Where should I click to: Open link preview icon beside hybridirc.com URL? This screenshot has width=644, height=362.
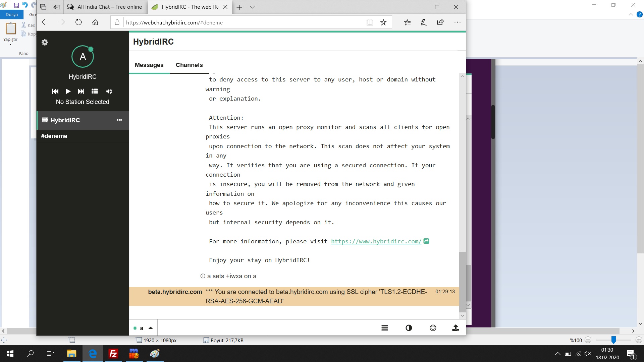pos(426,241)
